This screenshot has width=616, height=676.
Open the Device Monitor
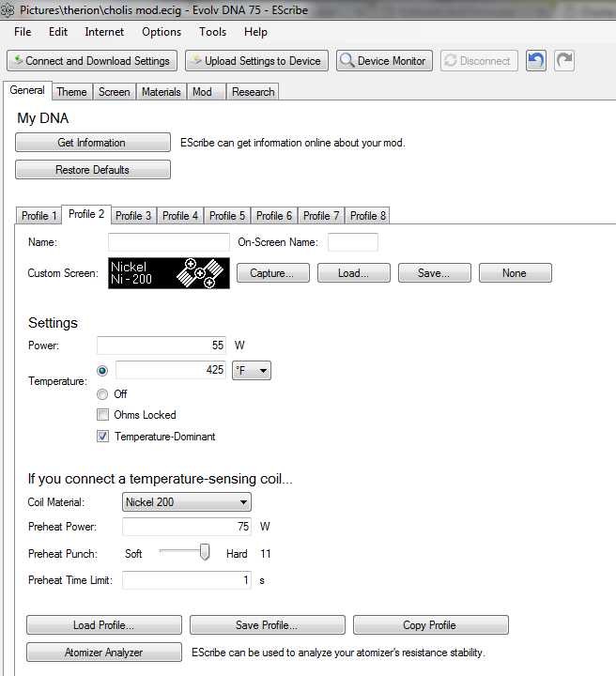click(x=384, y=61)
